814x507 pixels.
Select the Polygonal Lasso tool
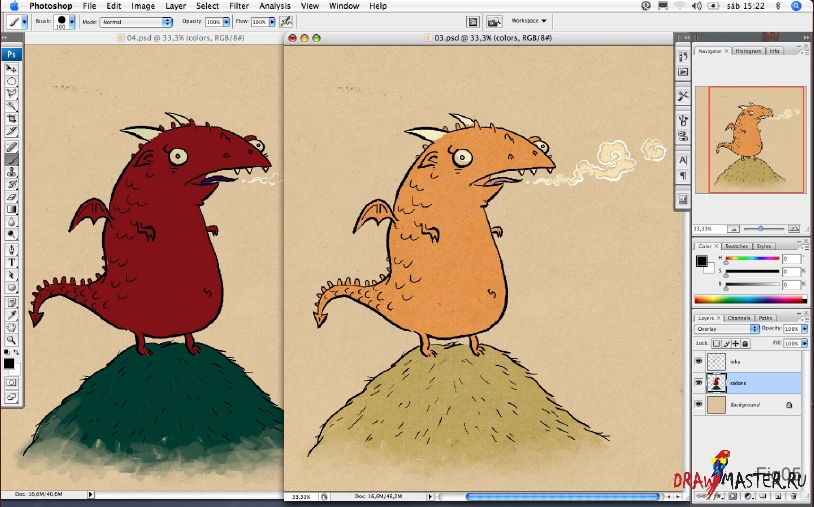pos(11,93)
